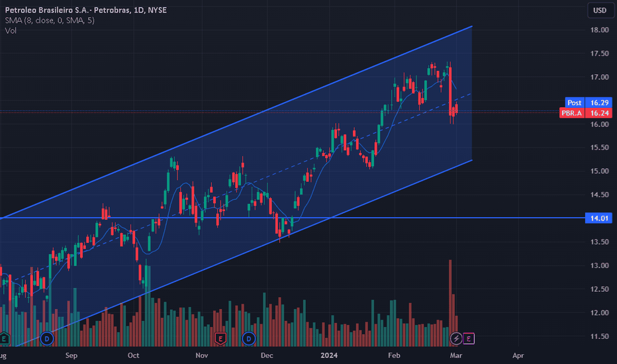This screenshot has height=364, width=617.
Task: Click the 12.00 price axis label
Action: tap(599, 313)
